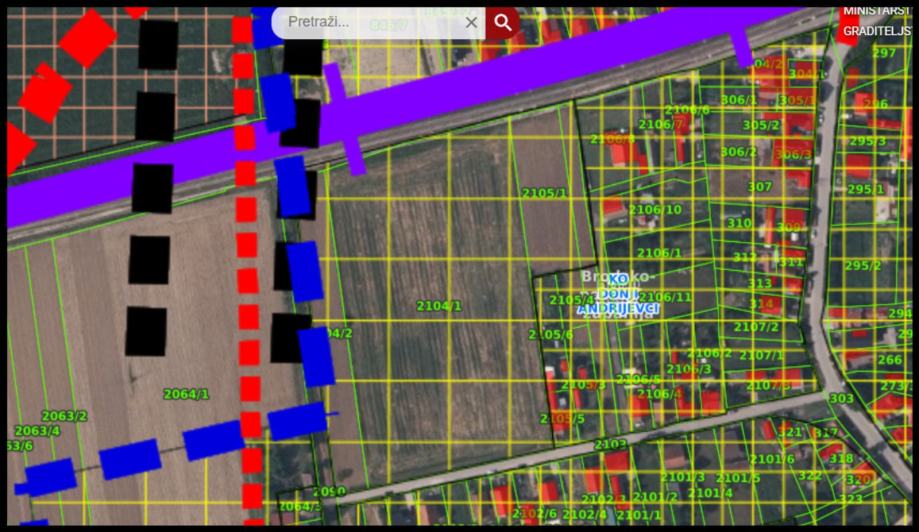
Task: Select parcel label 266
Action: point(890,360)
